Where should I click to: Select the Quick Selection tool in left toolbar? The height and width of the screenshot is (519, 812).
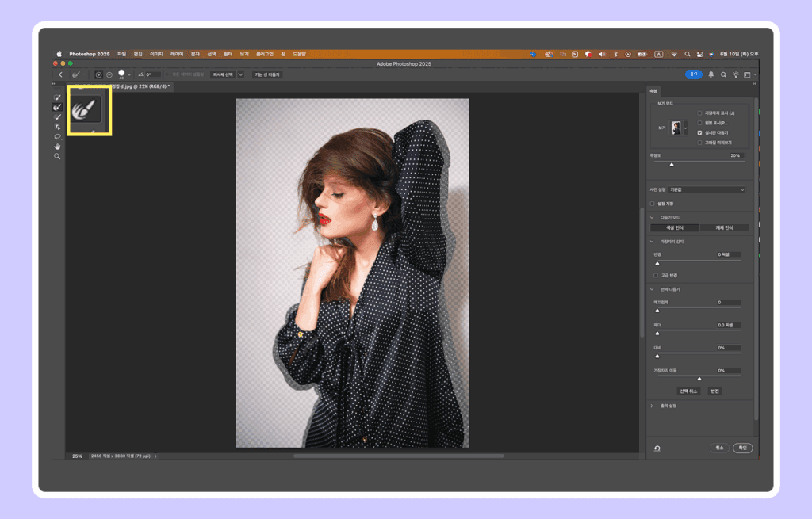point(57,97)
